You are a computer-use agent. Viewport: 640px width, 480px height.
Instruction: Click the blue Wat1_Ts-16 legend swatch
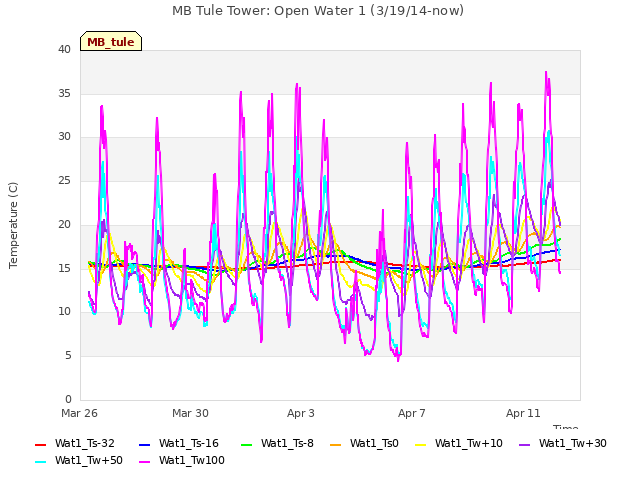coord(144,445)
